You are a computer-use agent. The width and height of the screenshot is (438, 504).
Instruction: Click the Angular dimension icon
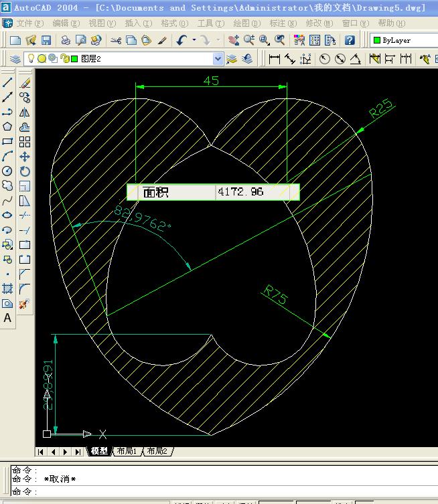point(356,59)
